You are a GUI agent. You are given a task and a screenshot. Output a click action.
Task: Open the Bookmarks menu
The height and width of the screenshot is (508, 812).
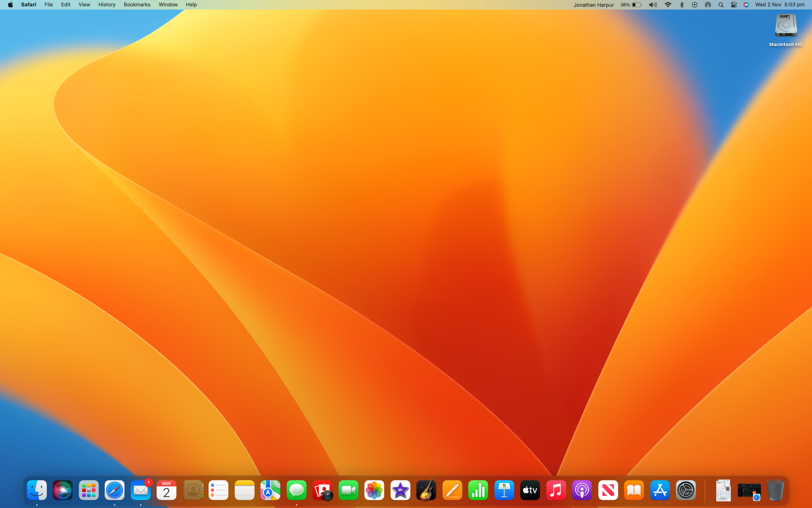pos(137,5)
